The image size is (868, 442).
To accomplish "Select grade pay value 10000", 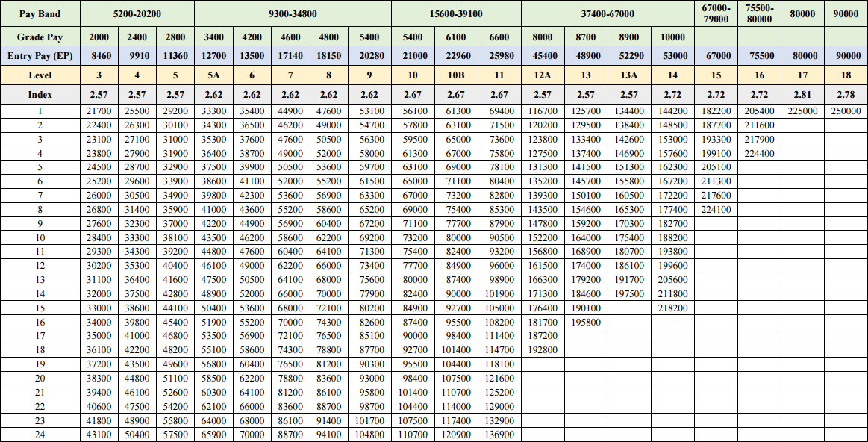I will tap(672, 37).
